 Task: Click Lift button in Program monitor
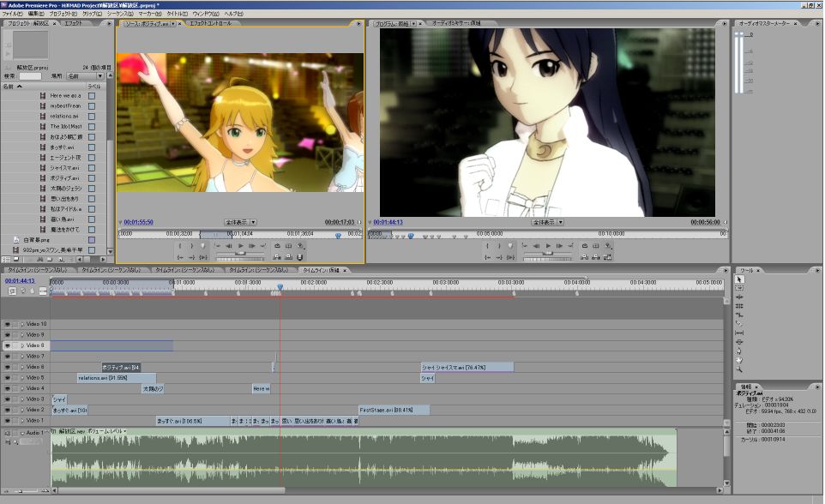tap(584, 257)
